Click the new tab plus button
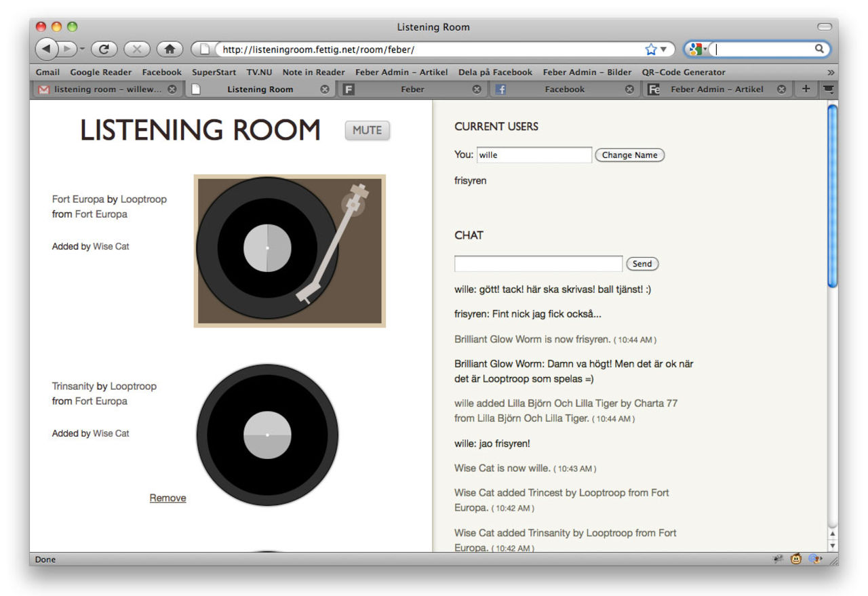Viewport: 868px width, 596px height. click(806, 89)
